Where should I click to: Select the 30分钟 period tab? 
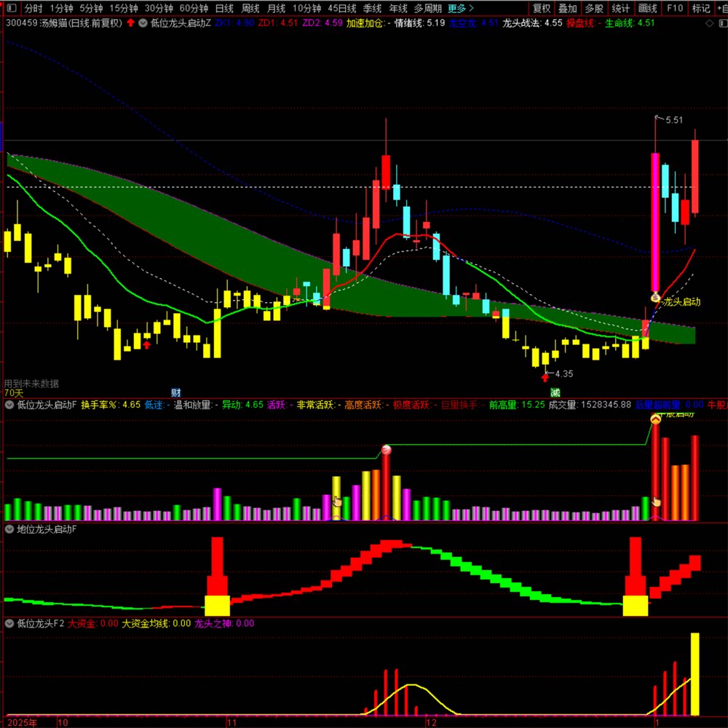[158, 8]
